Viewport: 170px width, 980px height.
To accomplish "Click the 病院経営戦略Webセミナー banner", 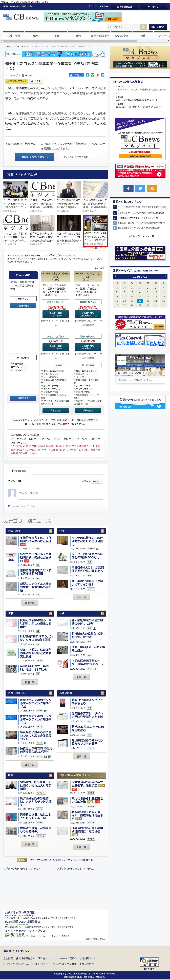I will point(140,171).
